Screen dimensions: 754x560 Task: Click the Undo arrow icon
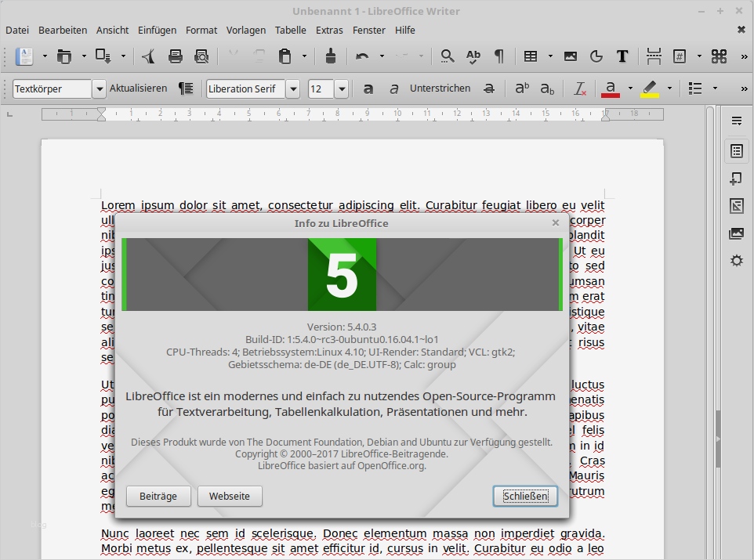362,56
